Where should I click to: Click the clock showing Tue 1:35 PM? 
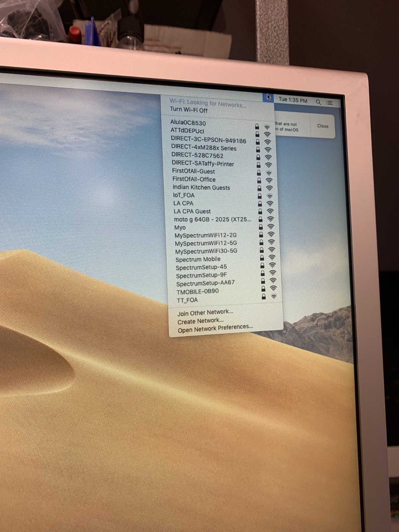click(293, 100)
